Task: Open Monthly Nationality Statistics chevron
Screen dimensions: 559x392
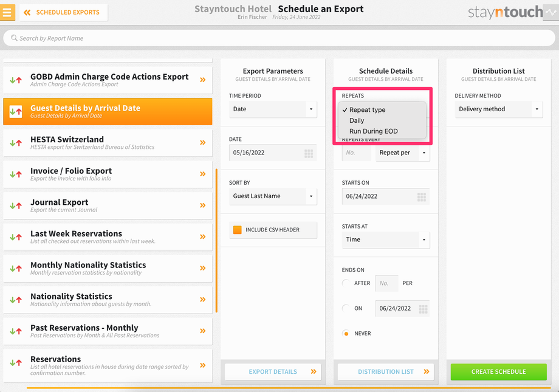Action: (203, 268)
